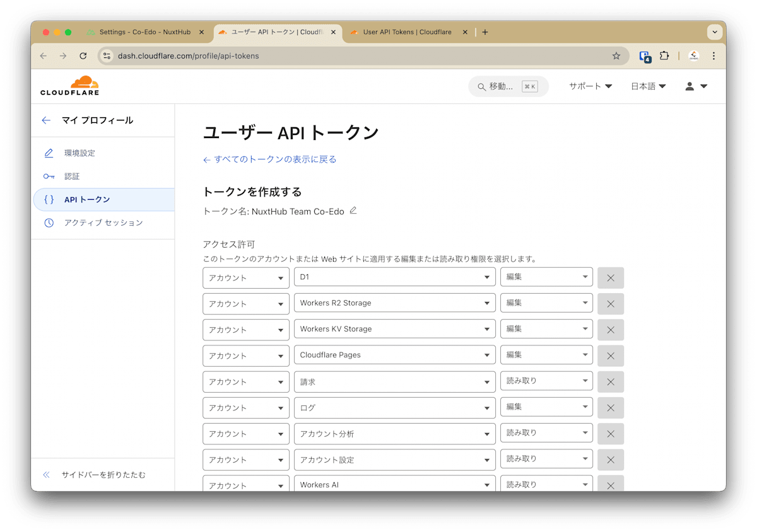Change 編集 access level for D1 row
Image resolution: width=757 pixels, height=532 pixels.
click(546, 277)
